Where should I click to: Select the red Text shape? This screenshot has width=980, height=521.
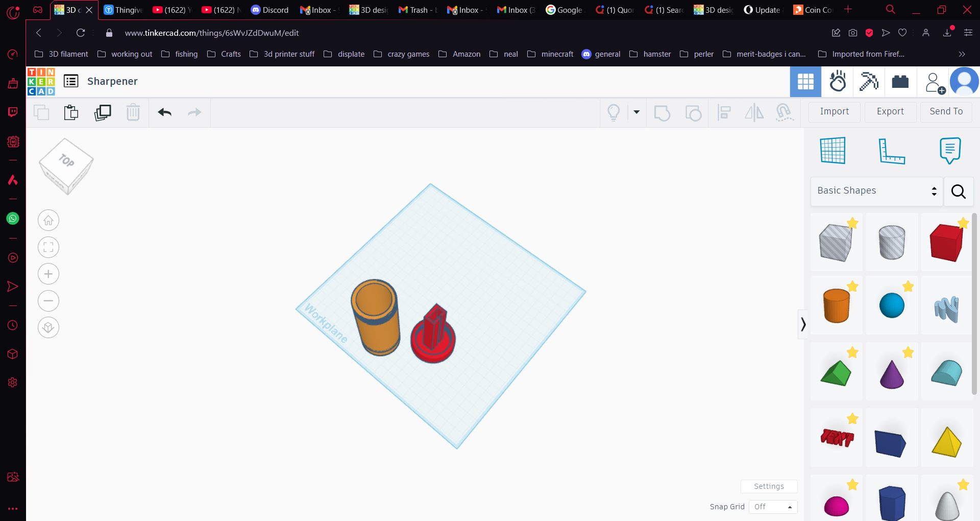pyautogui.click(x=836, y=438)
